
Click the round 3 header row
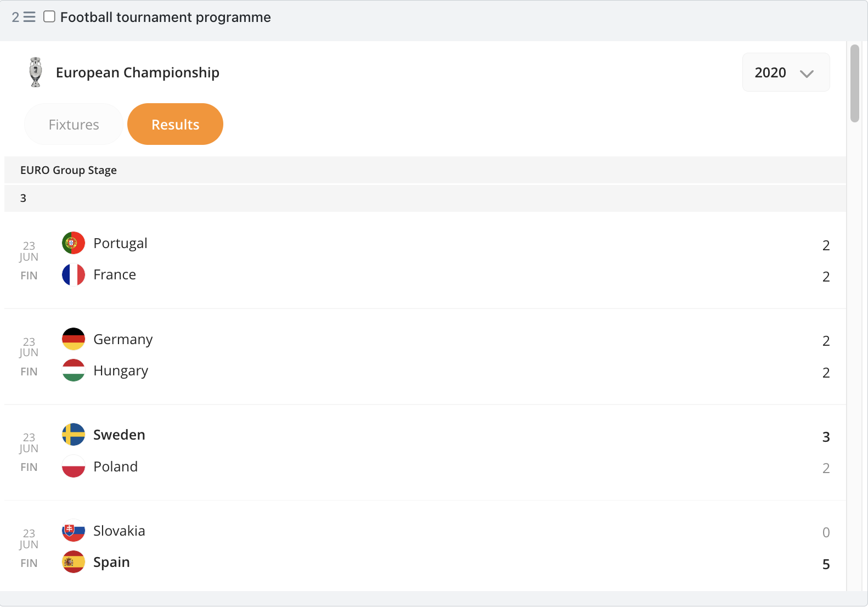(425, 198)
